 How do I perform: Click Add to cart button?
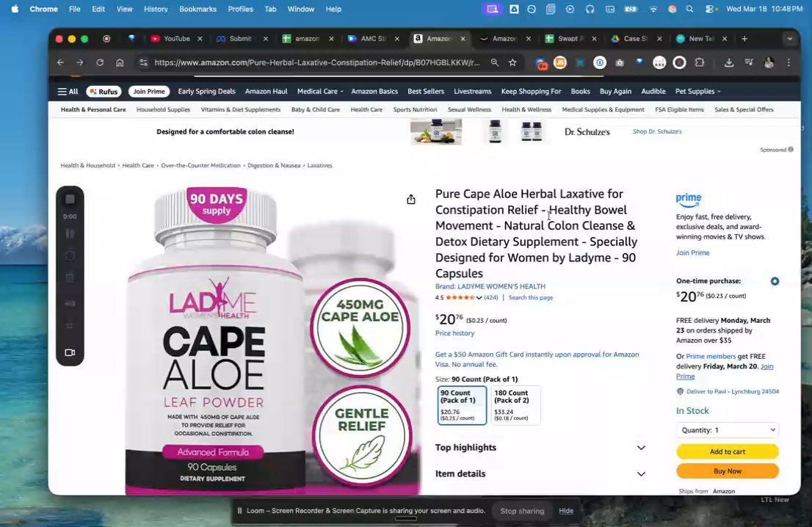coord(727,451)
